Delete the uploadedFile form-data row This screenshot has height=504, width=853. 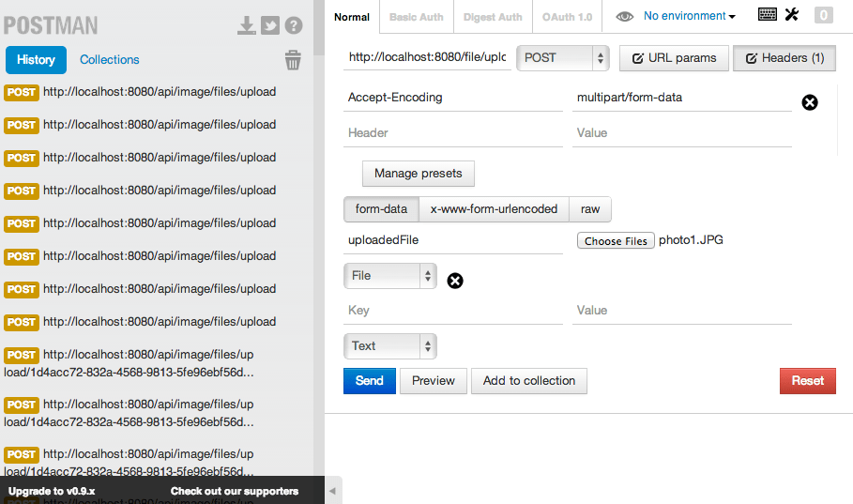pos(455,280)
